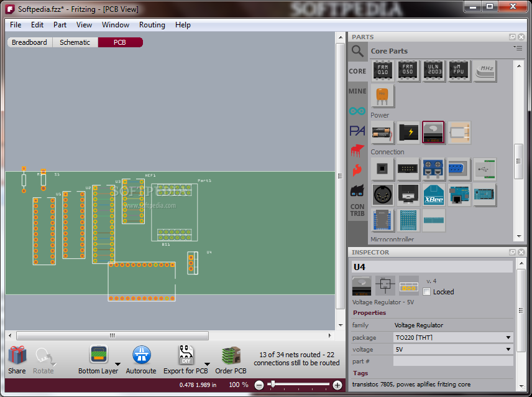
Task: Click the Autoroute button
Action: click(x=141, y=360)
